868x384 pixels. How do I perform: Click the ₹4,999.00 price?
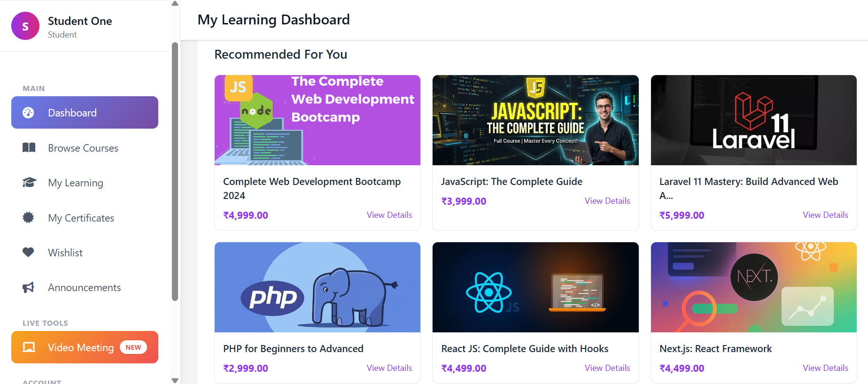pos(245,215)
